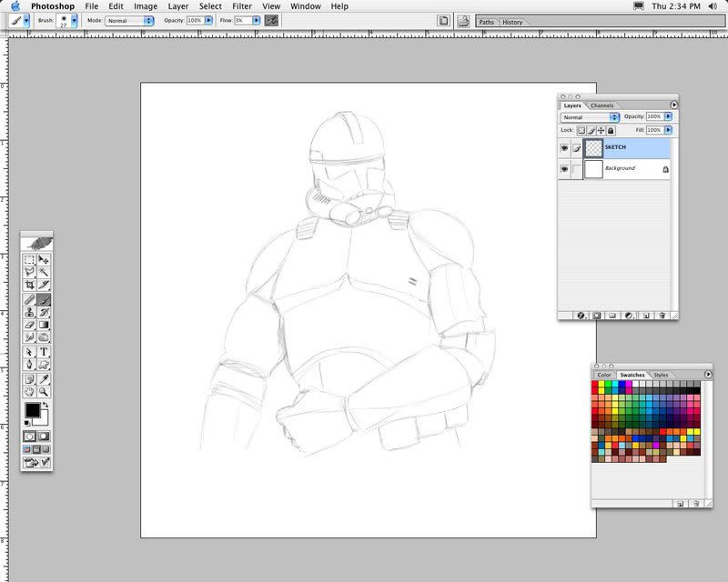Select the Custom Shape tool
The image size is (728, 582).
pyautogui.click(x=44, y=365)
